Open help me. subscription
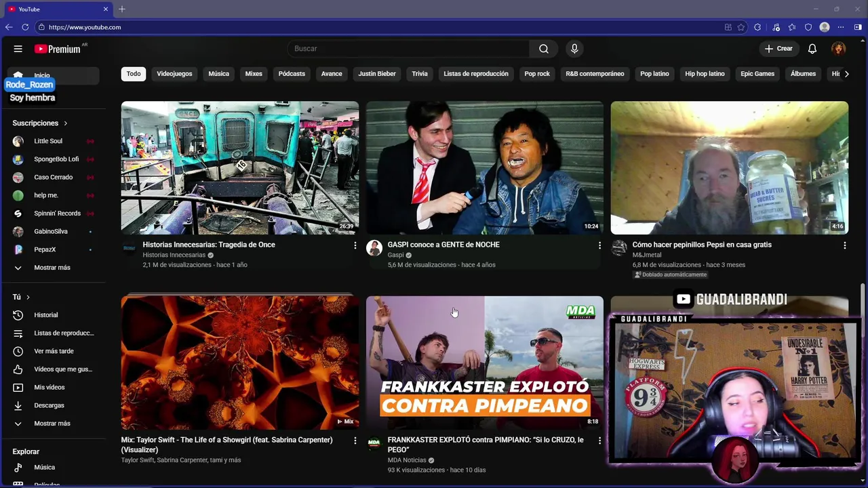868x488 pixels. tap(54, 195)
